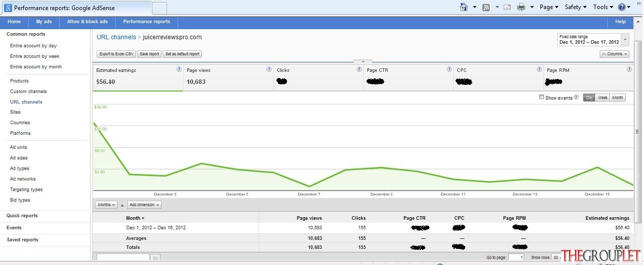Click the Save report button
The image size is (644, 265).
[149, 54]
